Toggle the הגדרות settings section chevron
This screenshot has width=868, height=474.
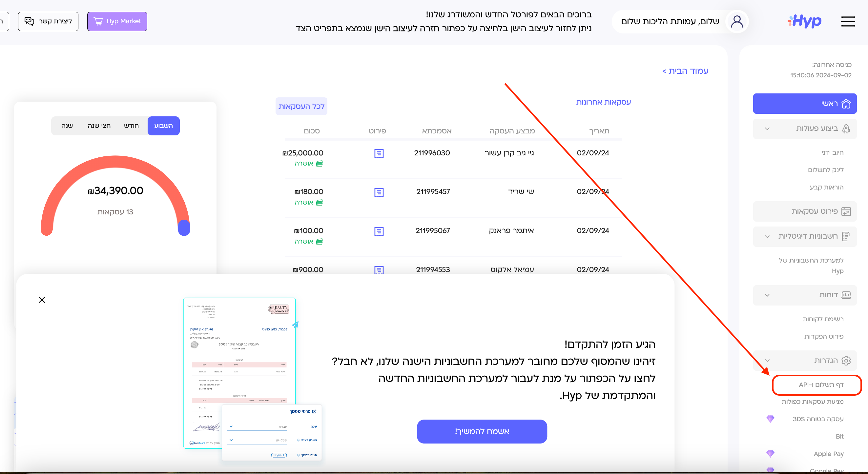767,361
